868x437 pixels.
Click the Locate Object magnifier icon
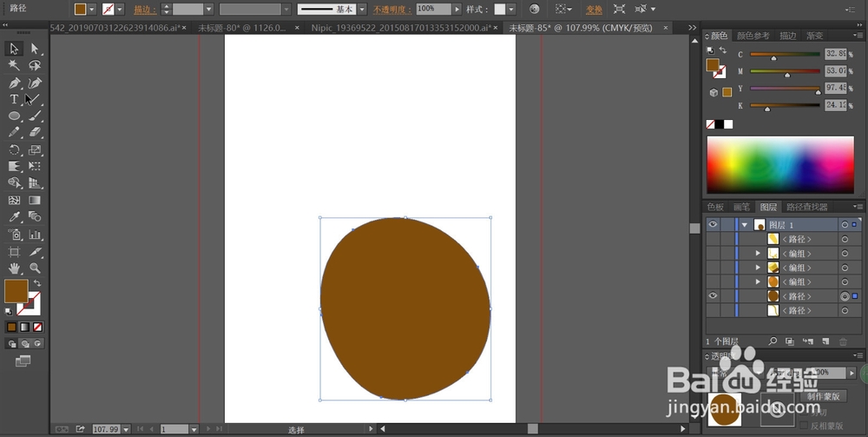point(773,341)
